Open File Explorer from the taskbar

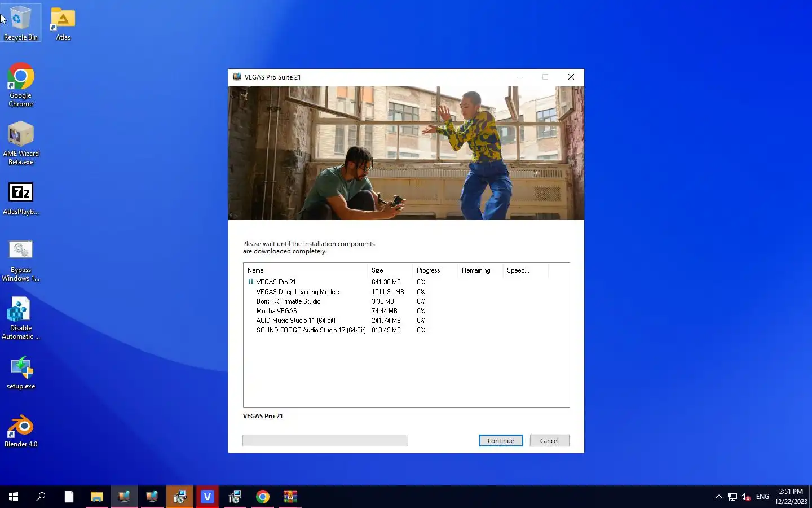[x=96, y=497]
